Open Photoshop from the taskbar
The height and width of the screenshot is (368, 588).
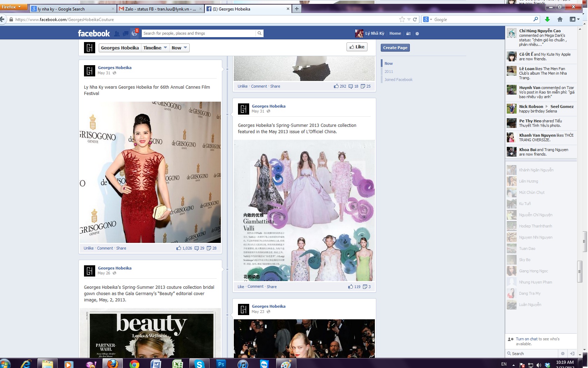pos(221,364)
